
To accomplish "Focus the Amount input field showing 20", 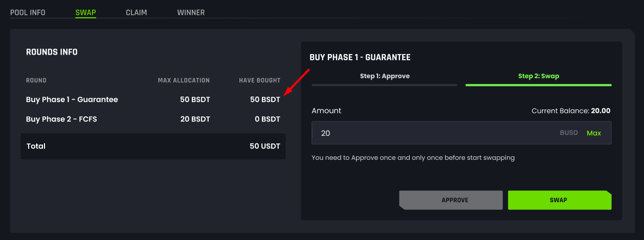I will pyautogui.click(x=461, y=133).
